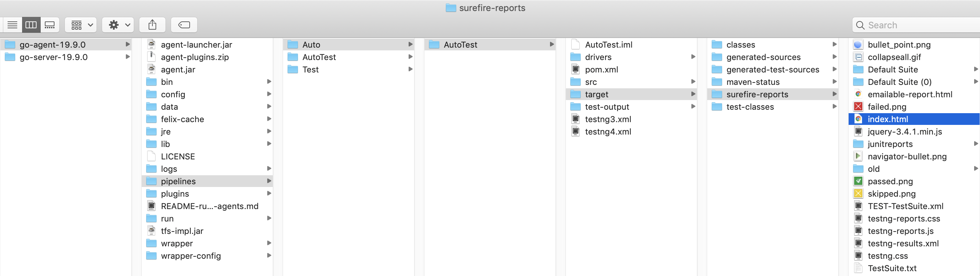
Task: Select the pom.xml file
Action: (x=601, y=70)
